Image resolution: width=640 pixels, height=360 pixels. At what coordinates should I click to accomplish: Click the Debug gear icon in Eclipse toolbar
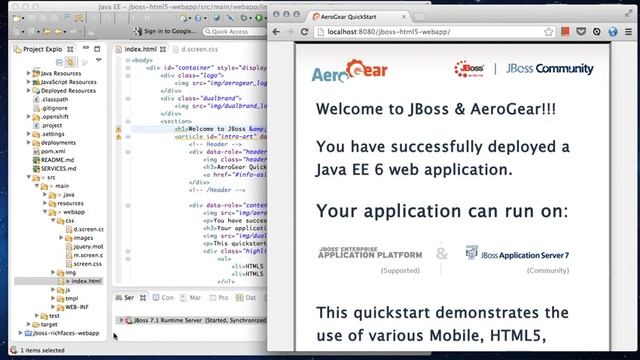coord(244,18)
